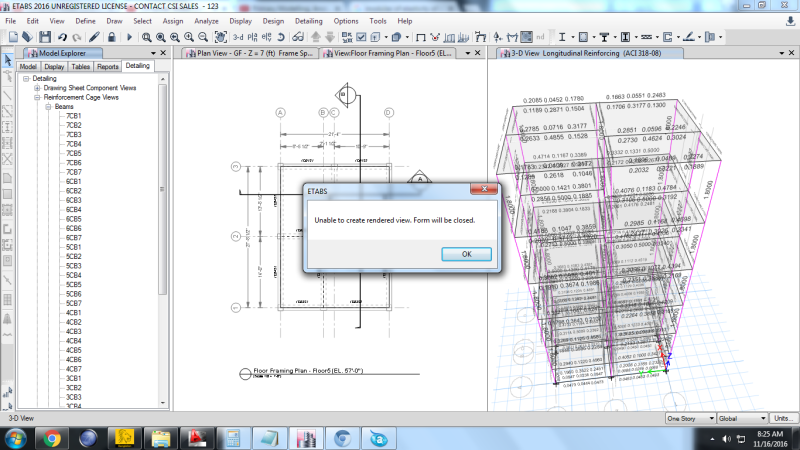Set the Plan view toolbar button
The image size is (800, 450).
tap(253, 37)
